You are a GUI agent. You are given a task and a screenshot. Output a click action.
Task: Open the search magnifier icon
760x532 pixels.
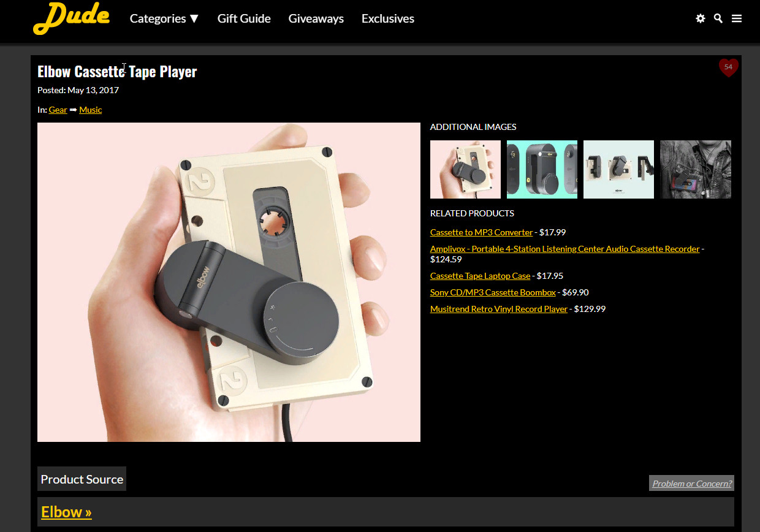point(718,18)
